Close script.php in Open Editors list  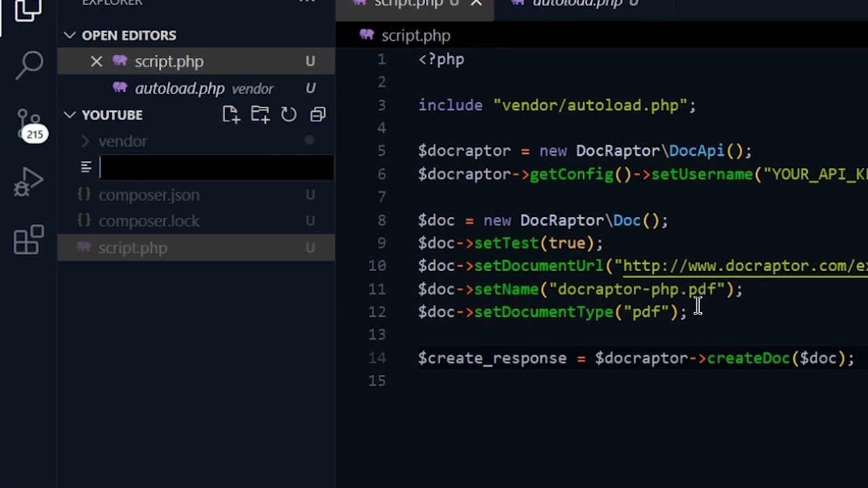(x=96, y=62)
